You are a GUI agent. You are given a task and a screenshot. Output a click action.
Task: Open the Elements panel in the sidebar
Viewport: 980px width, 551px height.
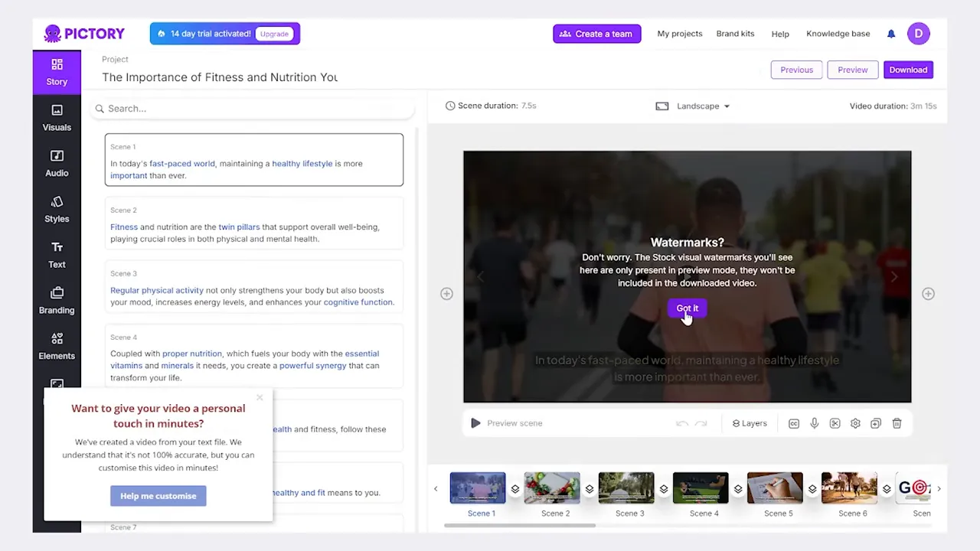pos(57,347)
